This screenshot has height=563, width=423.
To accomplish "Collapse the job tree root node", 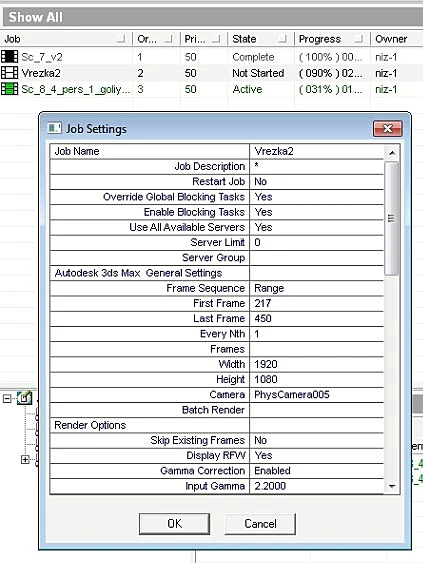I will [x=7, y=398].
